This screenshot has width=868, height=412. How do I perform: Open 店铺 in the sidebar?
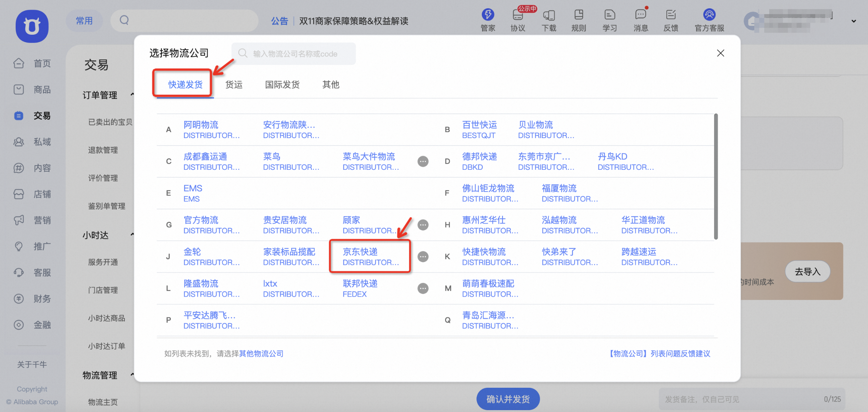click(32, 194)
